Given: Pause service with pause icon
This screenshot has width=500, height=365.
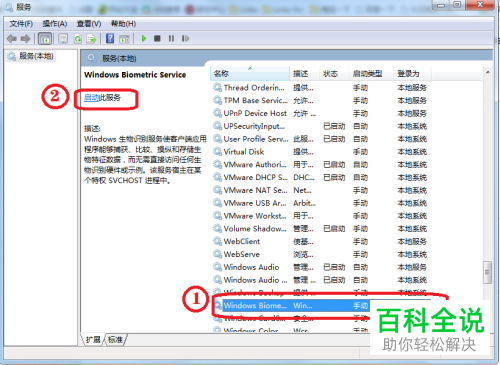Looking at the screenshot, I should click(171, 39).
